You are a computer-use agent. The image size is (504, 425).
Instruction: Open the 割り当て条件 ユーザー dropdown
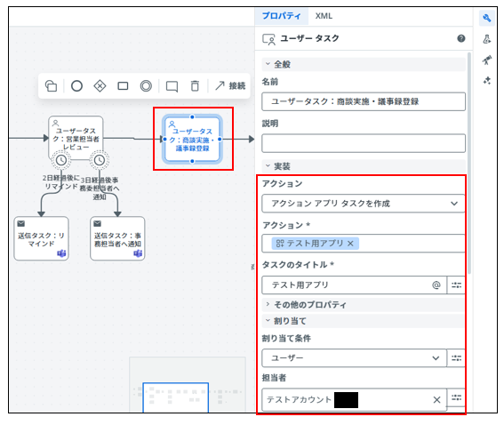click(x=354, y=357)
